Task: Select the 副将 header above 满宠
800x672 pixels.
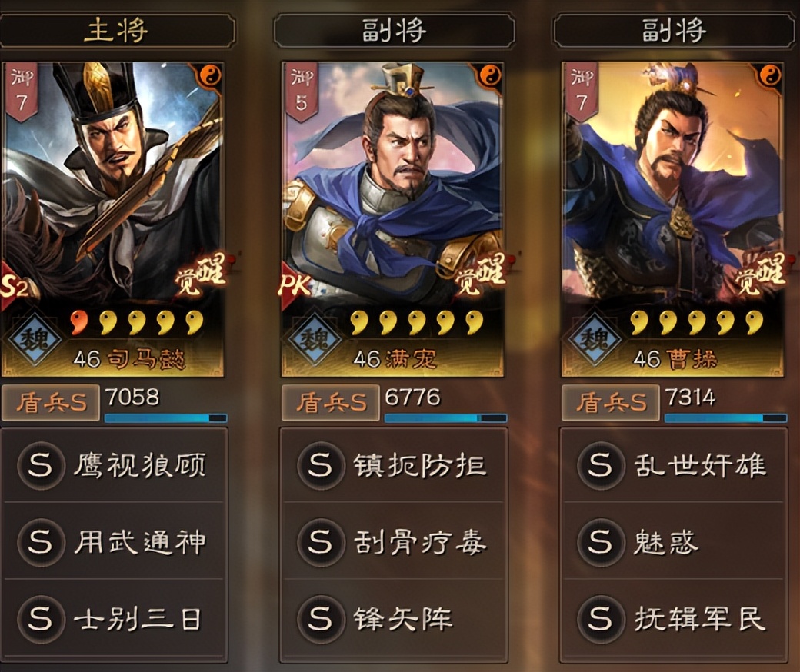Action: point(394,31)
